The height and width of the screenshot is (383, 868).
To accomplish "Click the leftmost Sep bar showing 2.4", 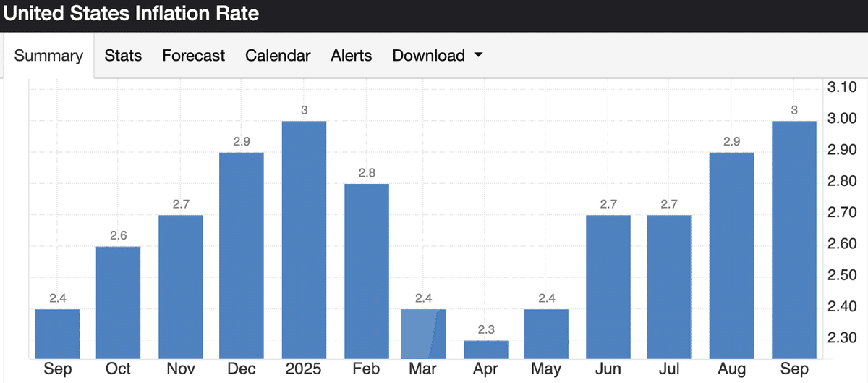I will coord(57,334).
